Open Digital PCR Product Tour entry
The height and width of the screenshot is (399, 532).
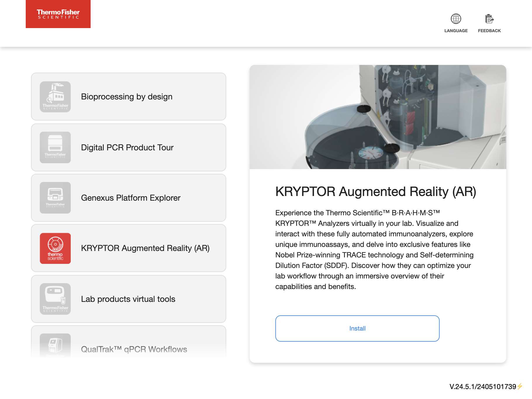point(129,147)
